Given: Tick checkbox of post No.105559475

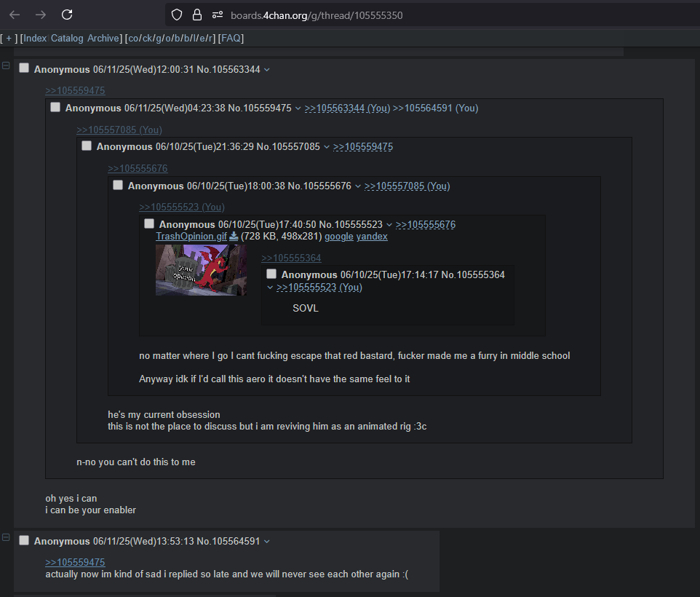Looking at the screenshot, I should pos(55,107).
